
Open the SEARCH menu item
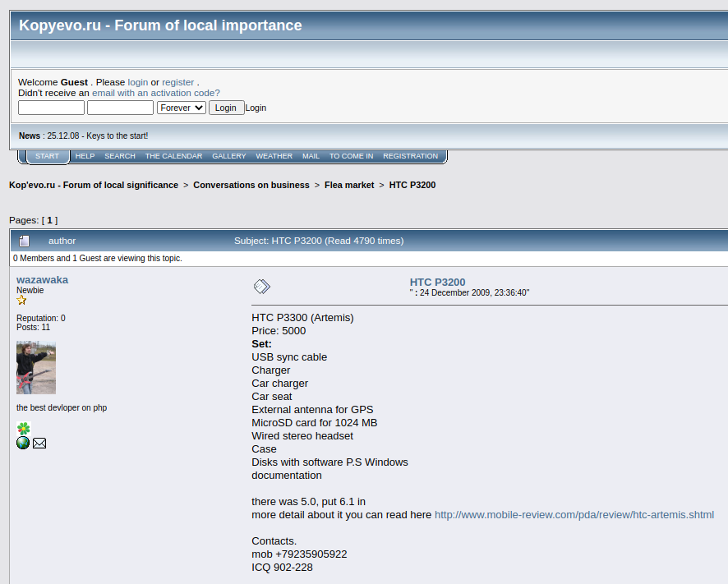click(120, 156)
